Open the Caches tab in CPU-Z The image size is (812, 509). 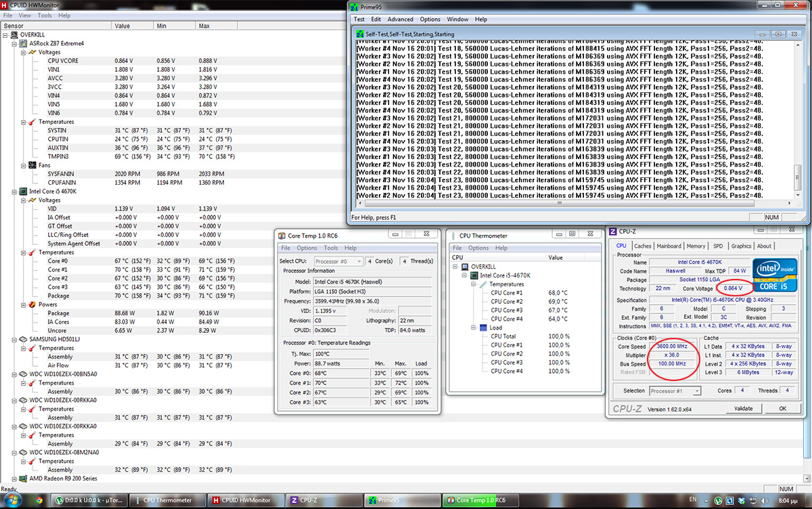click(643, 246)
